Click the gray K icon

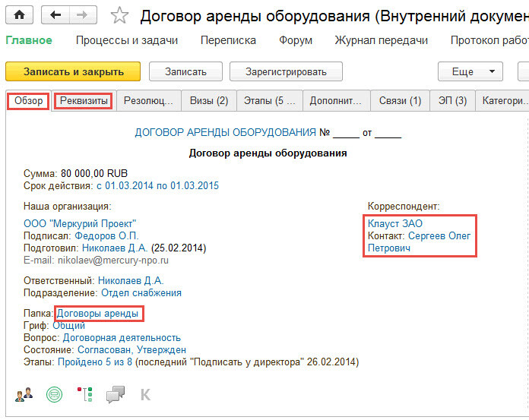pos(146,394)
